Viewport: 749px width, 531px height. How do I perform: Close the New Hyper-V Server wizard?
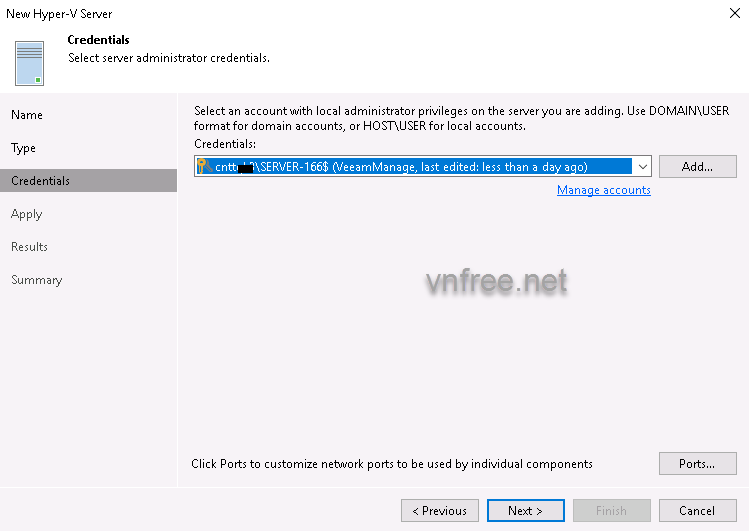735,14
